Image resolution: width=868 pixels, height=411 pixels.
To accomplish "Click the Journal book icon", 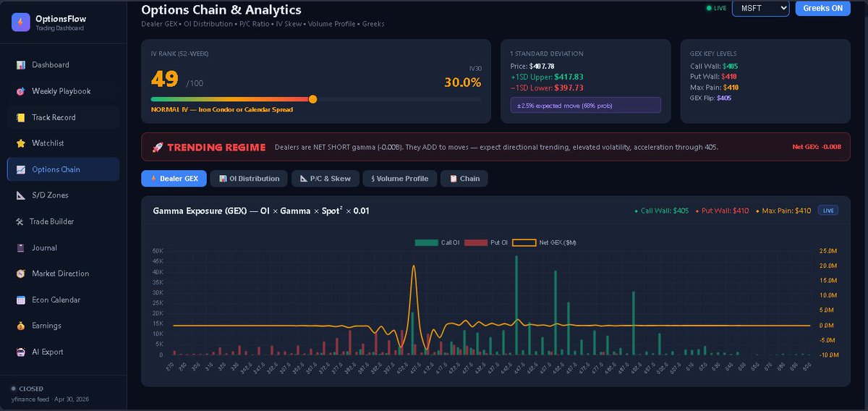I will click(20, 247).
